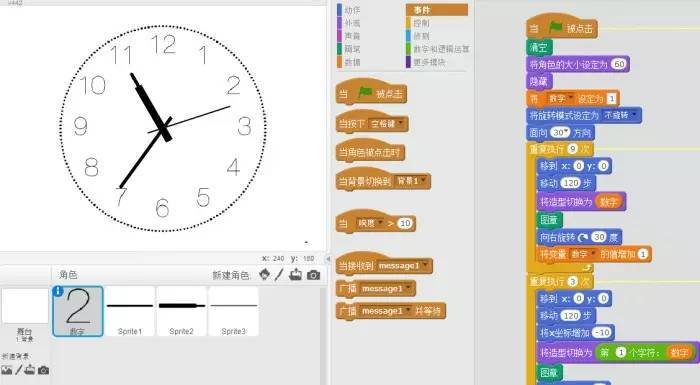Viewport: 700px width, 385px height.
Task: Click value 1 in 设定为 block
Action: (612, 98)
